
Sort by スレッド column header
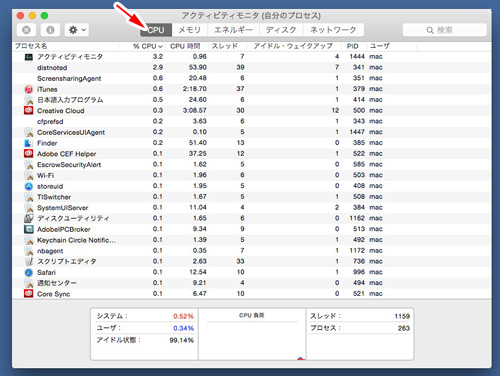click(x=225, y=46)
